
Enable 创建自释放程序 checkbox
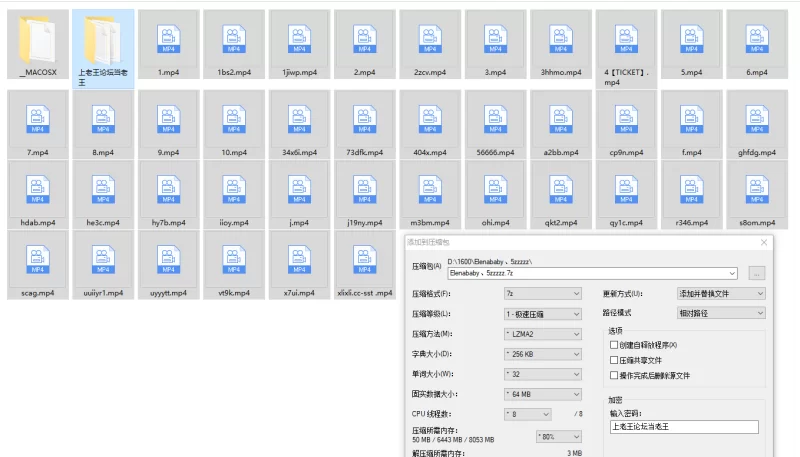pos(614,345)
